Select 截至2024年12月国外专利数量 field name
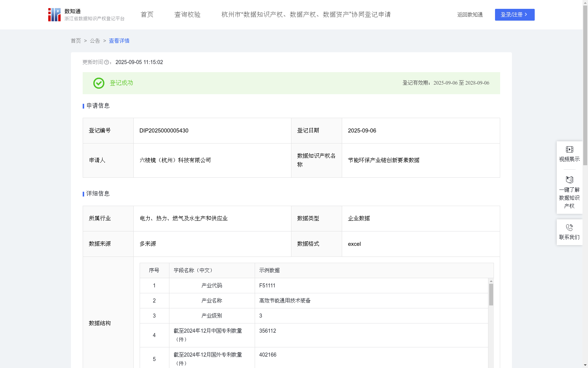 pos(208,359)
